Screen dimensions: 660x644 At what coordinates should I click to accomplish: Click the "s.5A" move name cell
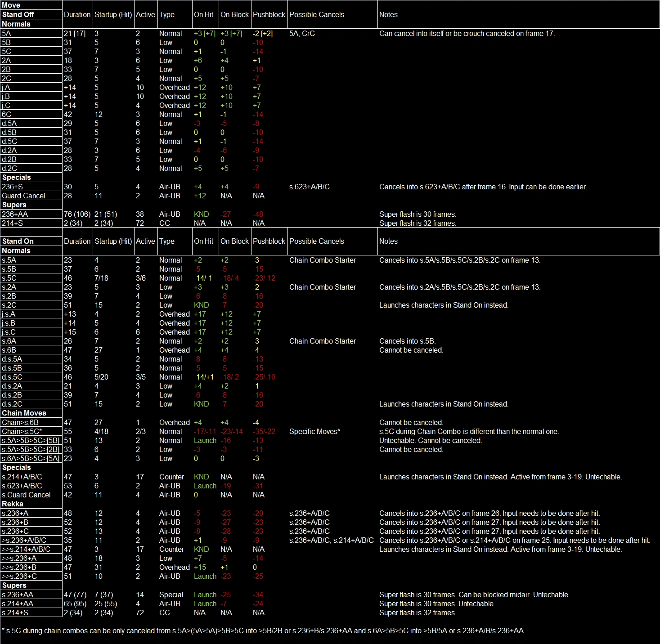[x=31, y=260]
